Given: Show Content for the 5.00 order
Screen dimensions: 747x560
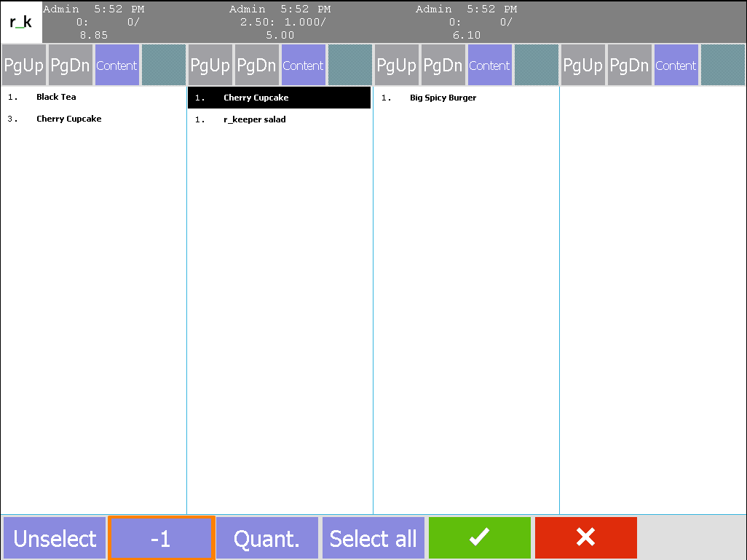Looking at the screenshot, I should point(304,65).
